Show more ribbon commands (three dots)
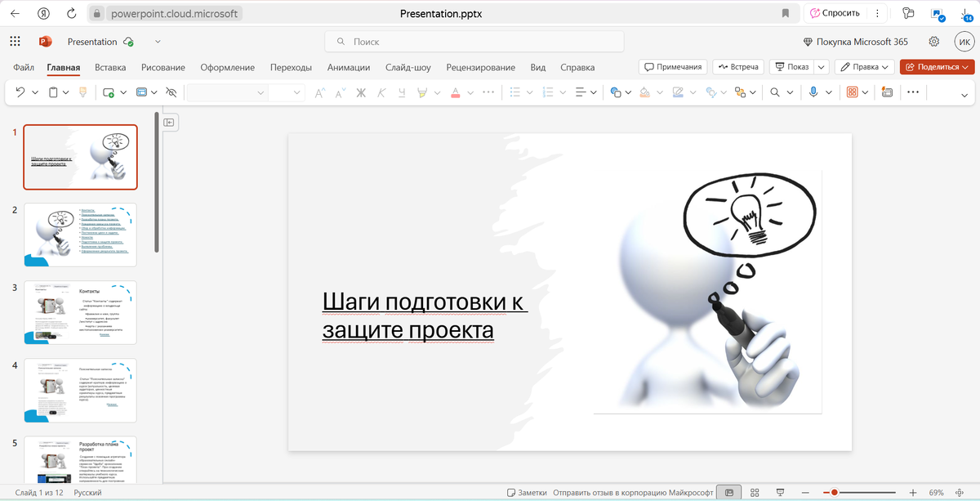Viewport: 980px width, 501px height. click(913, 92)
